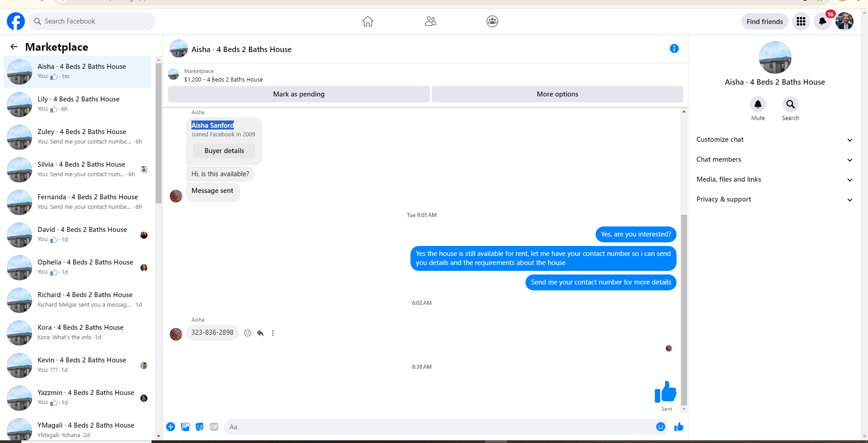This screenshot has height=443, width=868.
Task: Select the 323-836-2898 message text
Action: coord(212,332)
